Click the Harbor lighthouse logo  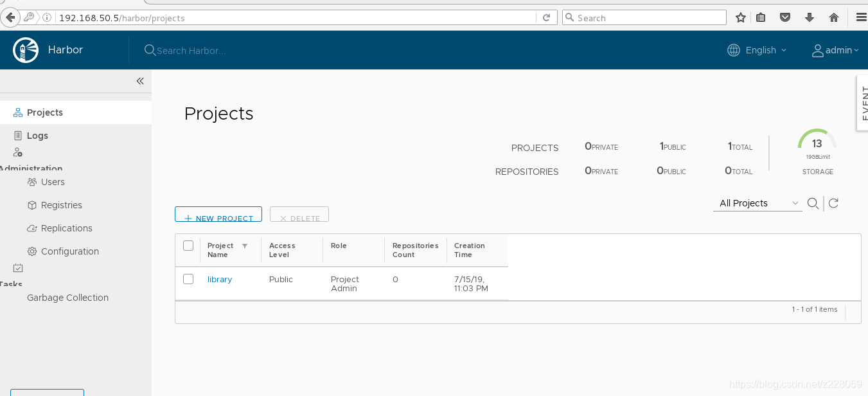(x=26, y=50)
